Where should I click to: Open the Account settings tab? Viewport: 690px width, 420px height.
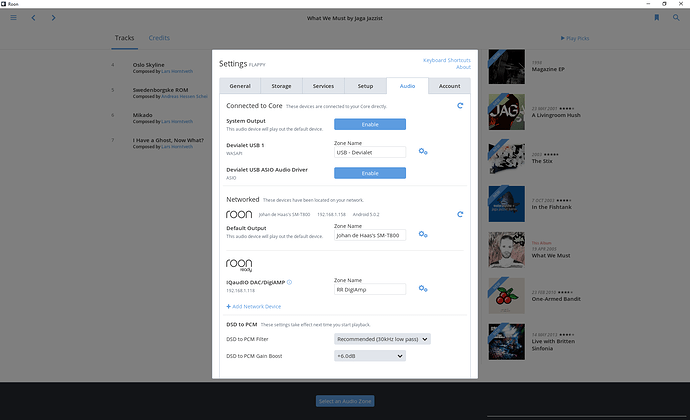[x=449, y=86]
